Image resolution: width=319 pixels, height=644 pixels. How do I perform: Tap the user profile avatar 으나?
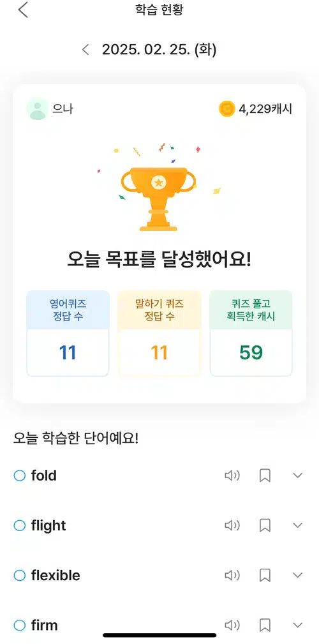[x=38, y=109]
